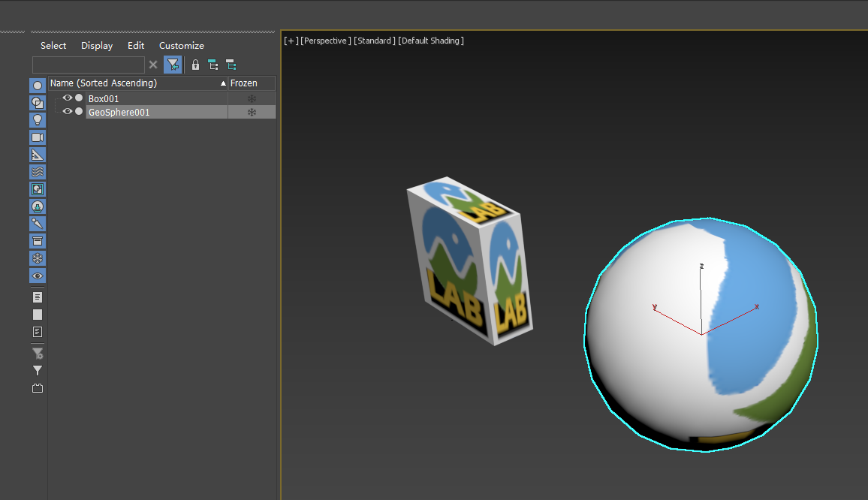The image size is (868, 500).
Task: Open the Display menu
Action: [x=97, y=45]
